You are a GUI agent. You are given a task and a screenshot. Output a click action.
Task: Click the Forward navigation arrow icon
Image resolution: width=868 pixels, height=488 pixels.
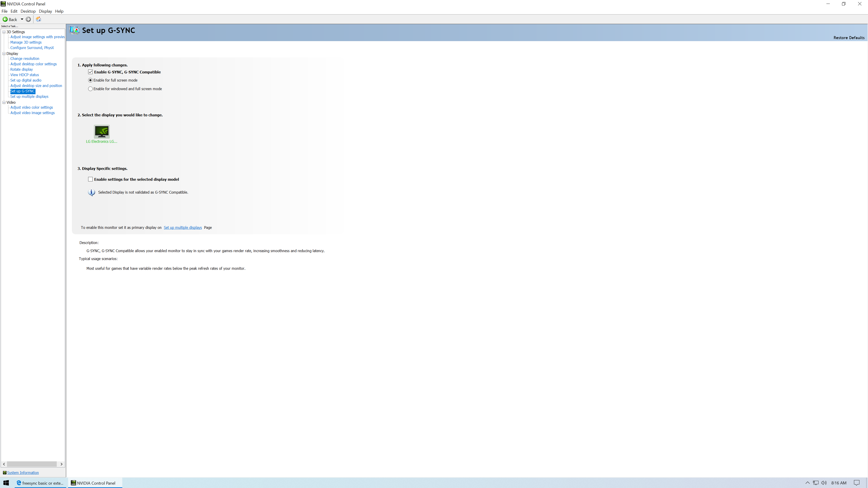click(28, 19)
